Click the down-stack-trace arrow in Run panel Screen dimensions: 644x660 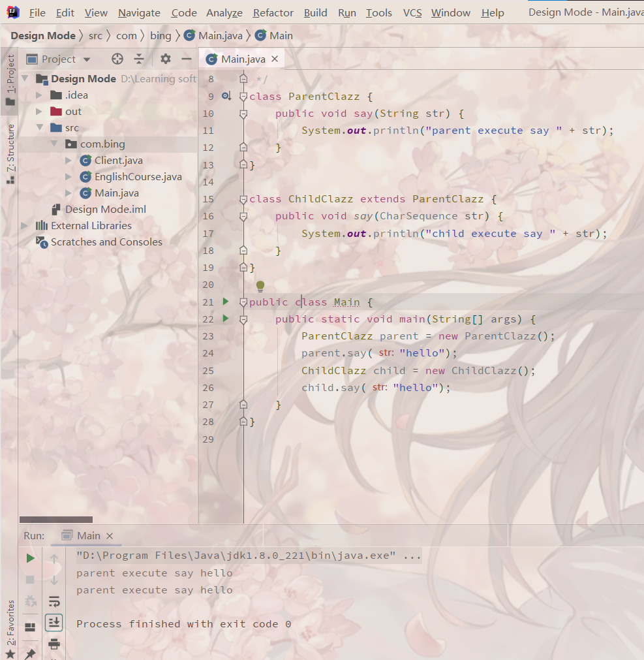tap(54, 580)
